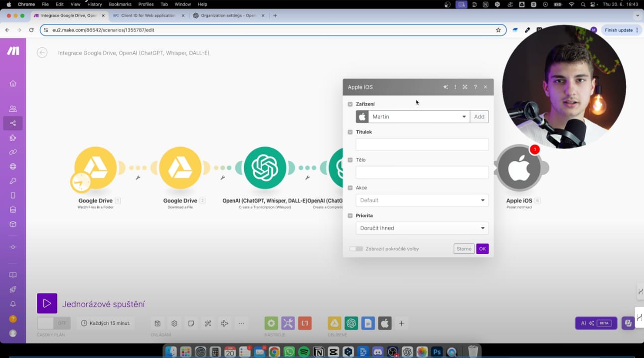Open help for the Apple iOS dialog
This screenshot has width=644, height=358.
coord(476,87)
